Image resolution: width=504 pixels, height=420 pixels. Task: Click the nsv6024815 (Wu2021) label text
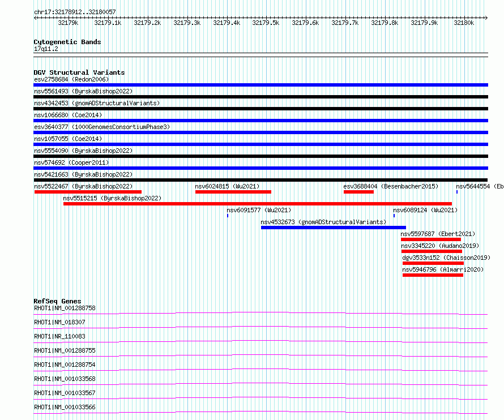tap(227, 186)
